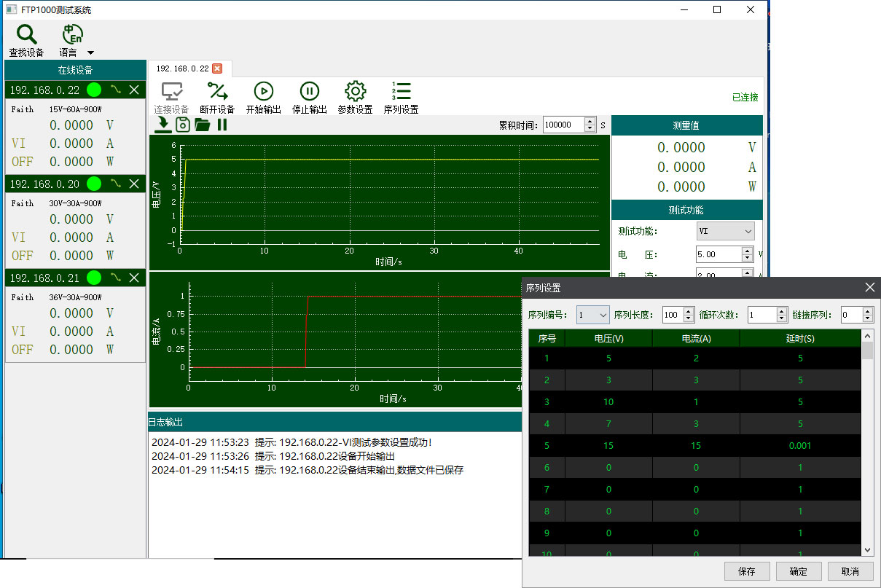Click the 循环次数 input field
881x588 pixels.
[762, 315]
